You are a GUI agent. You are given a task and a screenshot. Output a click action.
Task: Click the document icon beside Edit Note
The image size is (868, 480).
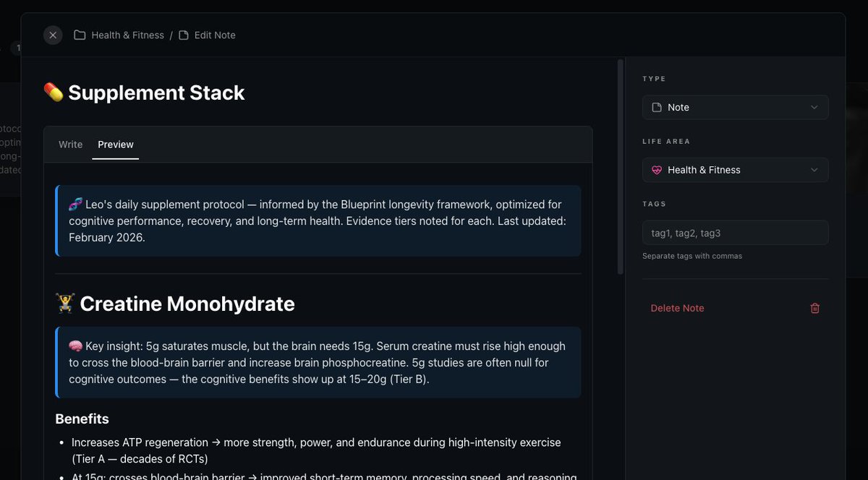tap(184, 35)
